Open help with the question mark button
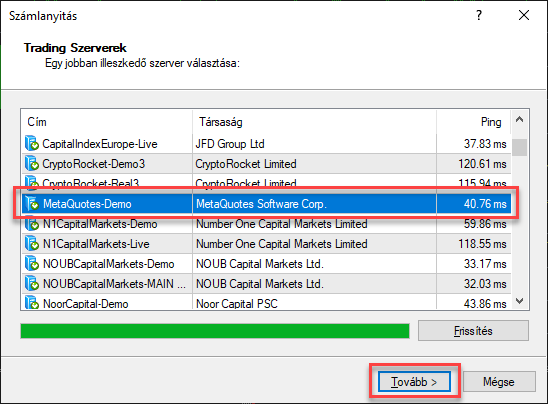548x404 pixels. (x=479, y=15)
